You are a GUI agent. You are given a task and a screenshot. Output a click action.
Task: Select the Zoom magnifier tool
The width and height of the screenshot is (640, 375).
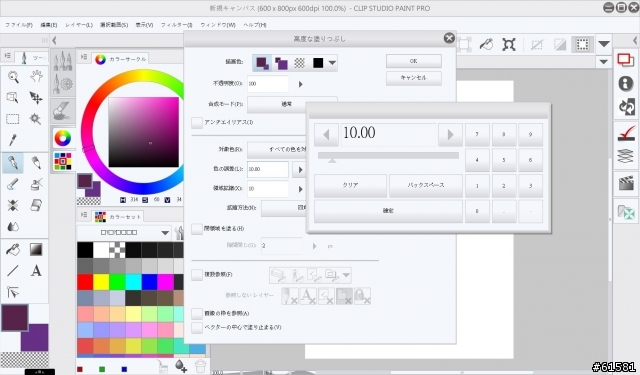click(13, 77)
